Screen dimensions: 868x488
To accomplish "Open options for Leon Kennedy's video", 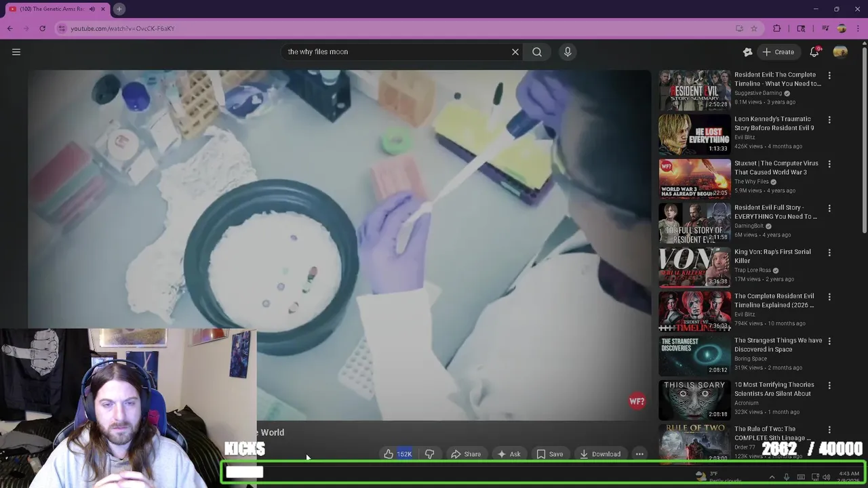I will coord(829,120).
